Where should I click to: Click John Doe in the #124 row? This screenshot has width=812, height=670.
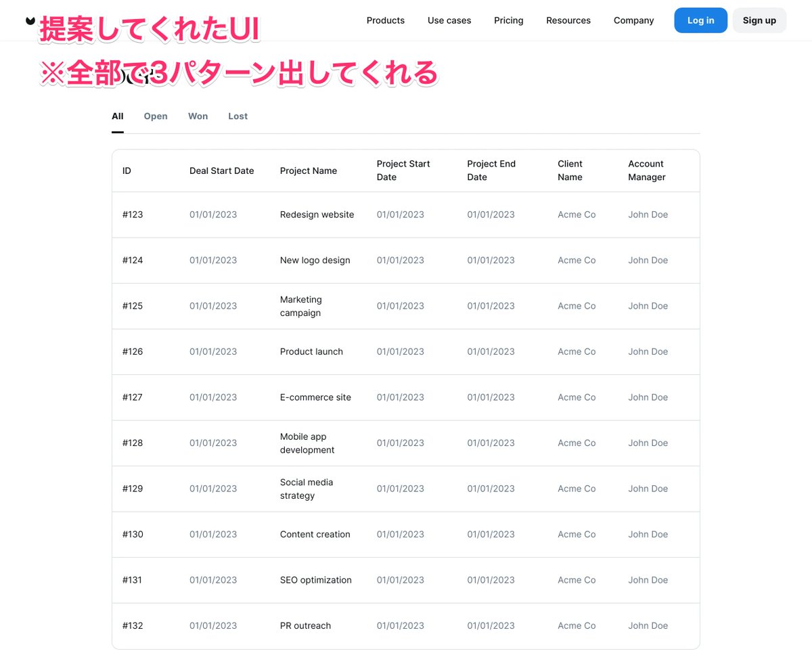[648, 261]
